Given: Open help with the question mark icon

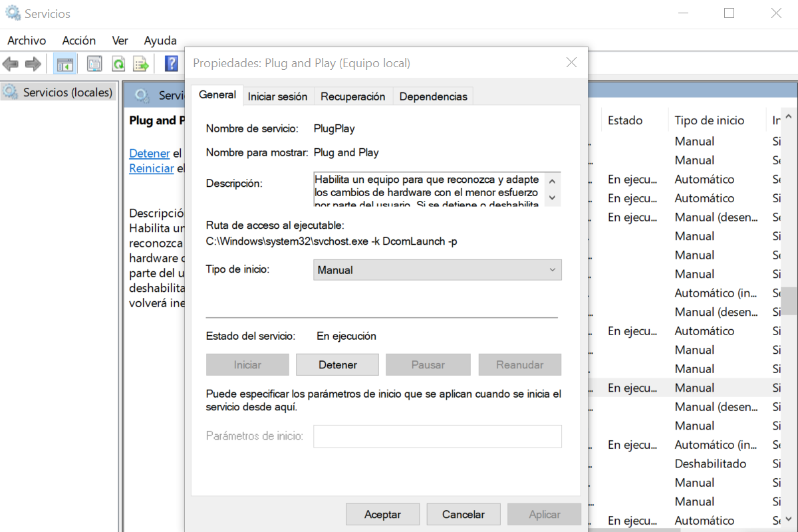Looking at the screenshot, I should (x=171, y=63).
